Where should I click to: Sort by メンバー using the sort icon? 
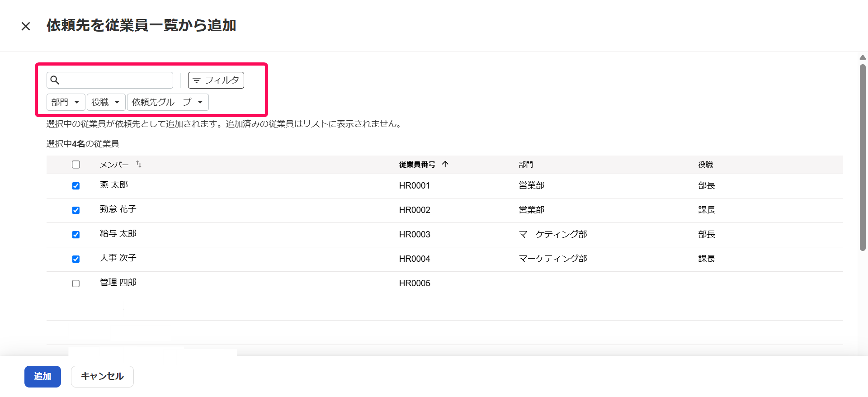(x=139, y=165)
